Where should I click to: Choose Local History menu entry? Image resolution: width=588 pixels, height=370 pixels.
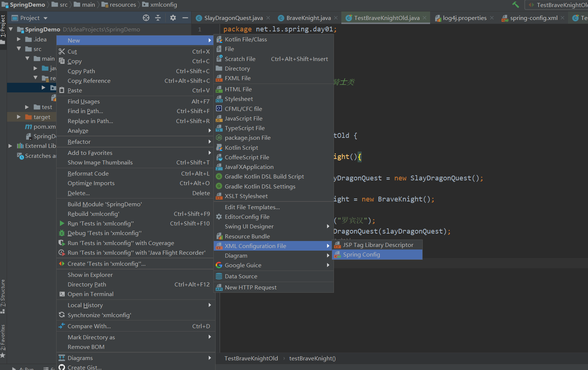(x=136, y=305)
